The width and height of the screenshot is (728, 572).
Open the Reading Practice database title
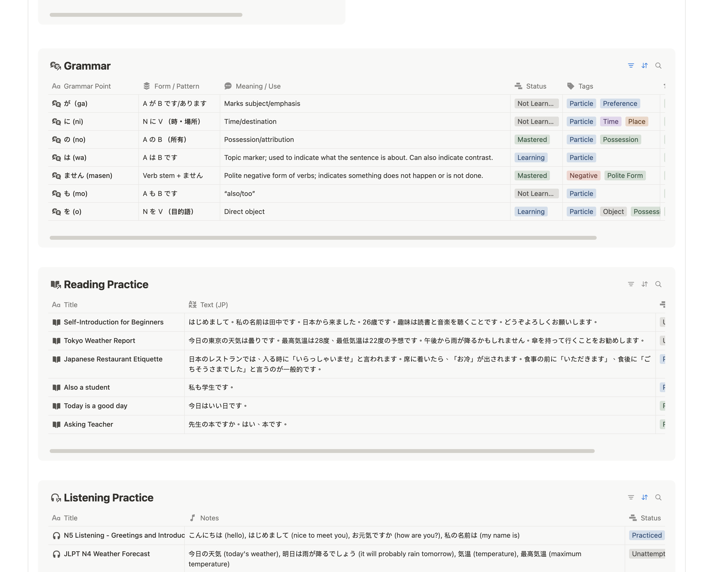tap(105, 284)
